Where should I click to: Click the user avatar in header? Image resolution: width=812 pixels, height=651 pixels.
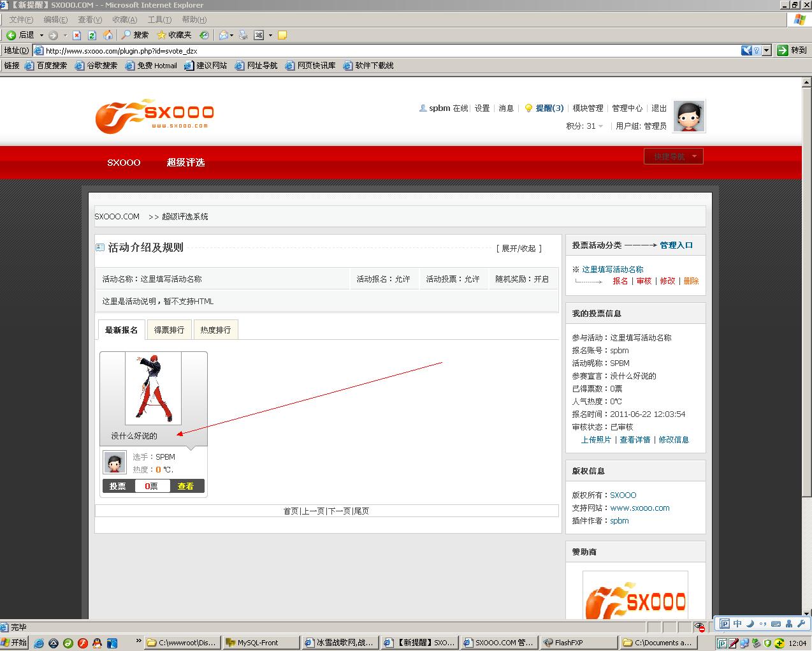pos(689,116)
